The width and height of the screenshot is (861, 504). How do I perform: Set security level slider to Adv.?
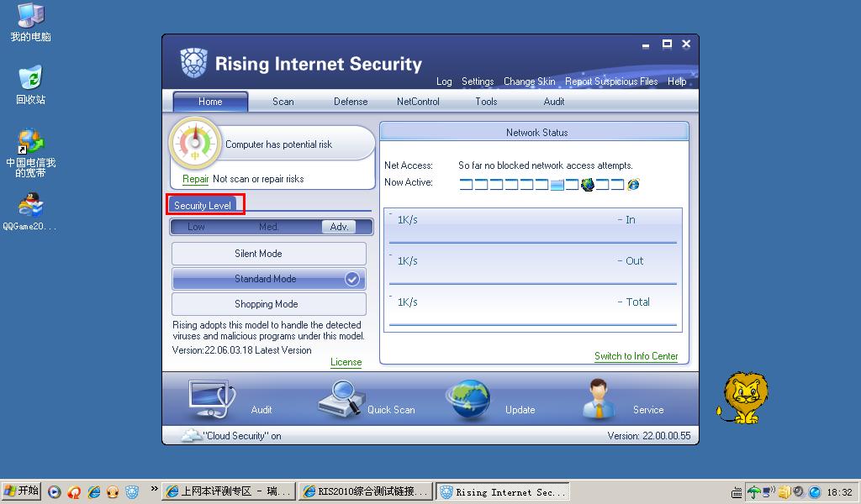coord(339,227)
